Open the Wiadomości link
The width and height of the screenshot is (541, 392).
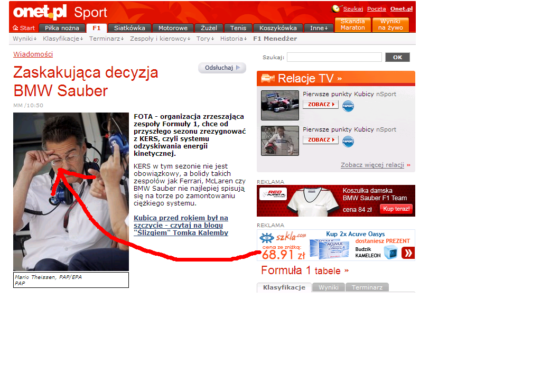33,54
